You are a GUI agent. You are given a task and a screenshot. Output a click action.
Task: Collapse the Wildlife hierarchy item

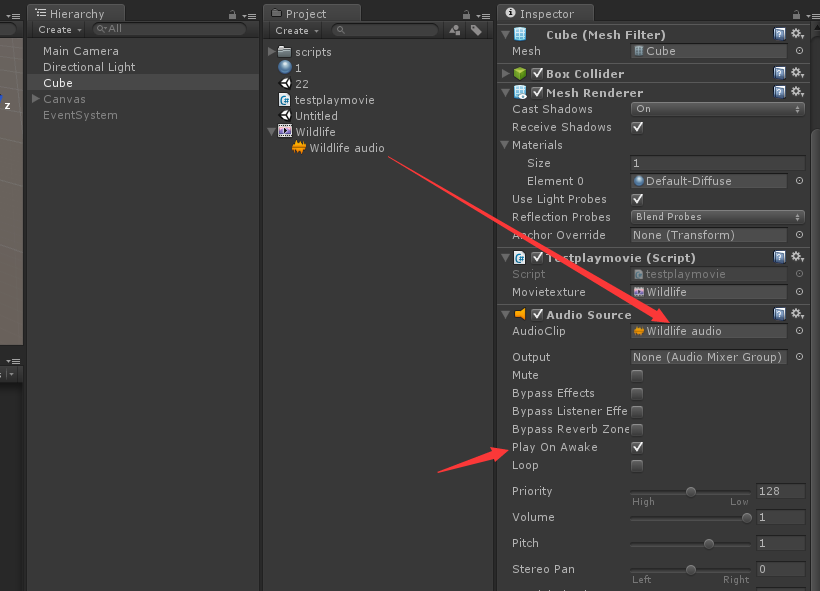click(271, 131)
